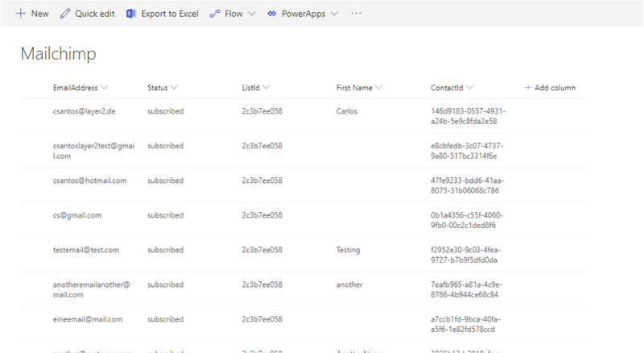Expand the PowerApps dropdown chevron
This screenshot has width=644, height=353.
[x=334, y=14]
